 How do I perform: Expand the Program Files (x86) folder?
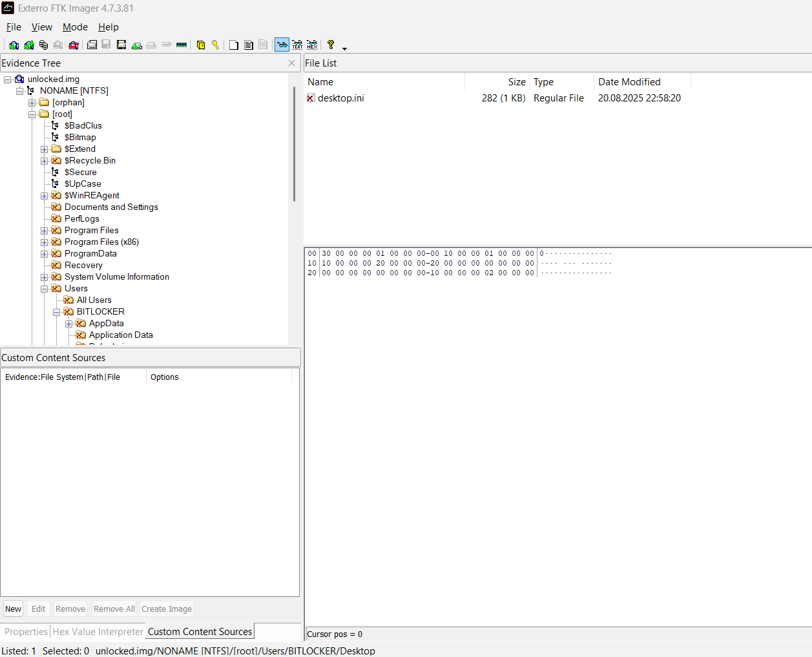[44, 242]
